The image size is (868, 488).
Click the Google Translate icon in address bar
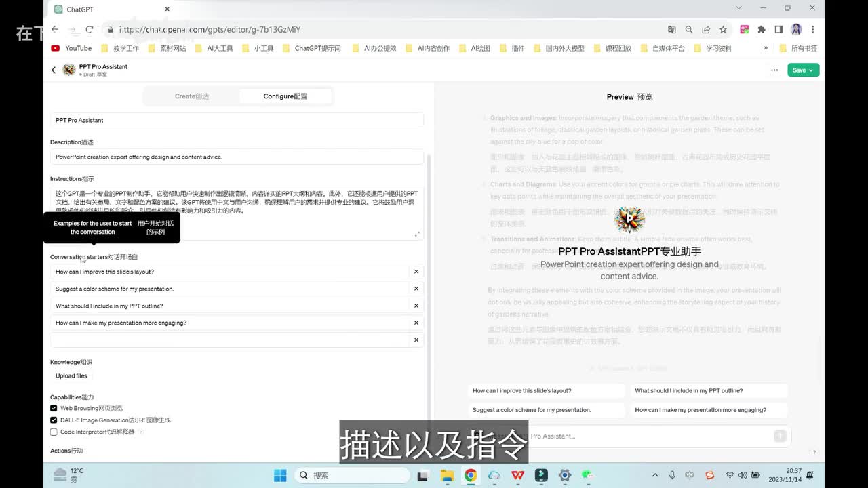[x=671, y=30]
